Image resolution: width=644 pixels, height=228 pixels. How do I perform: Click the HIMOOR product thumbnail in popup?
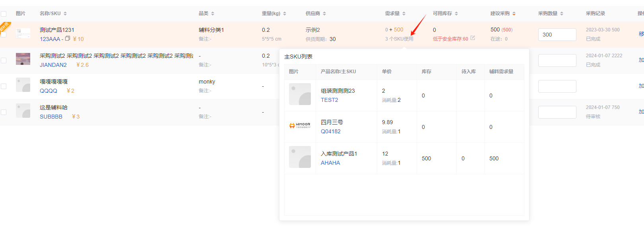[300, 125]
